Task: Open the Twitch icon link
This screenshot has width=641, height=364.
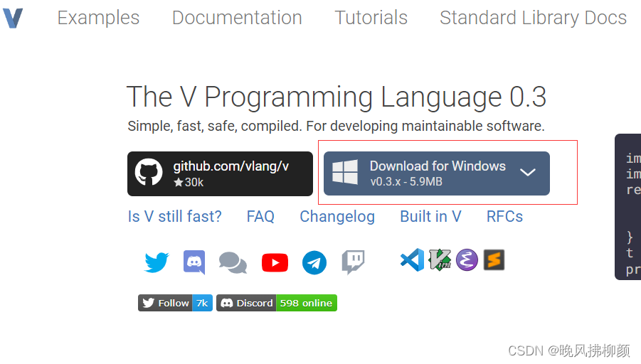Action: coord(353,262)
